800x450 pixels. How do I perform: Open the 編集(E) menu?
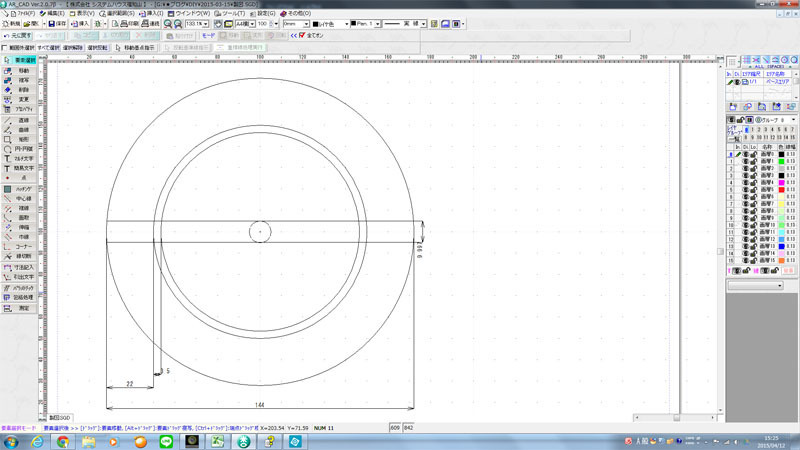tap(52, 13)
